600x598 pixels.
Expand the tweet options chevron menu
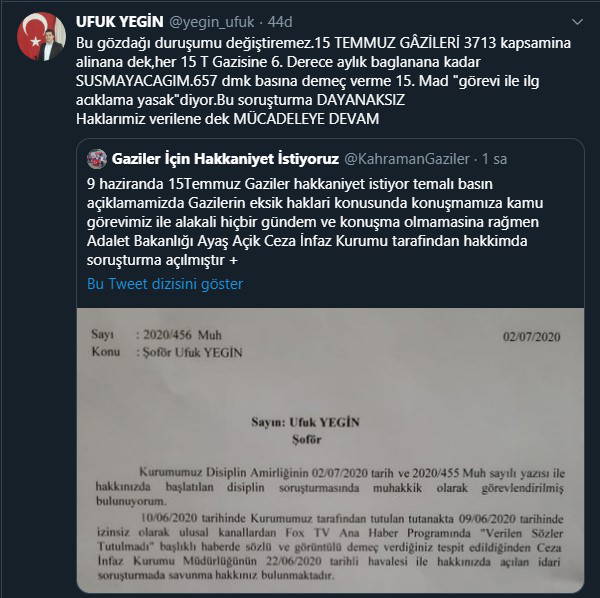pos(577,22)
